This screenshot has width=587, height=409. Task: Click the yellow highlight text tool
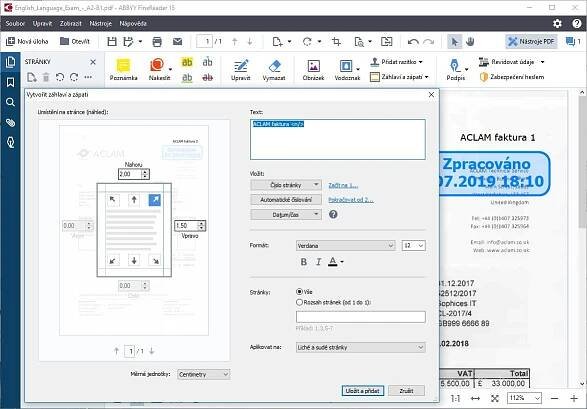click(187, 62)
